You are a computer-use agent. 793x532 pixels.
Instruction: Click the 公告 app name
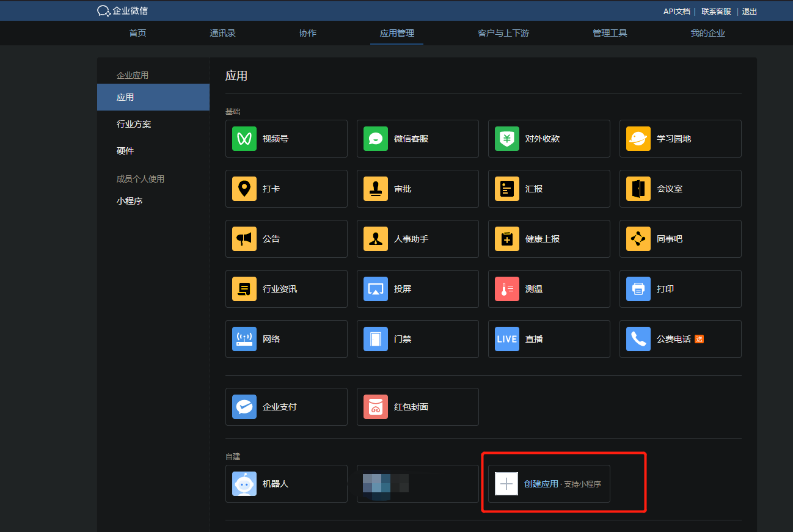[271, 239]
